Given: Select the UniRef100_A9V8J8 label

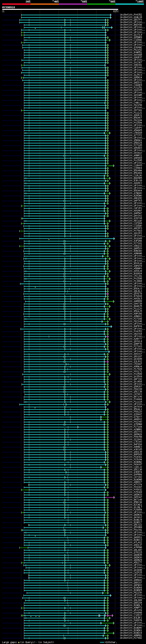Looking at the screenshot, I should [x=131, y=271].
